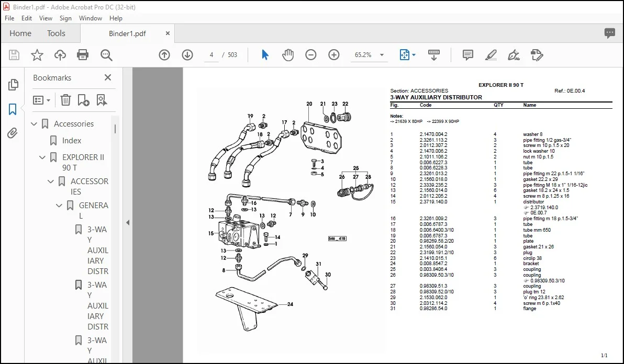Collapse the GENERAL bookmark
This screenshot has width=624, height=364.
point(59,206)
